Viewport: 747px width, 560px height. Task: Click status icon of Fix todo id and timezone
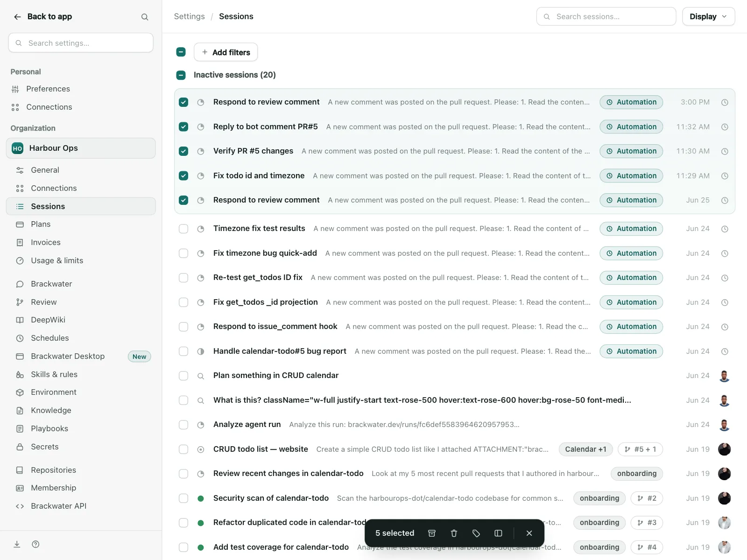click(x=201, y=176)
